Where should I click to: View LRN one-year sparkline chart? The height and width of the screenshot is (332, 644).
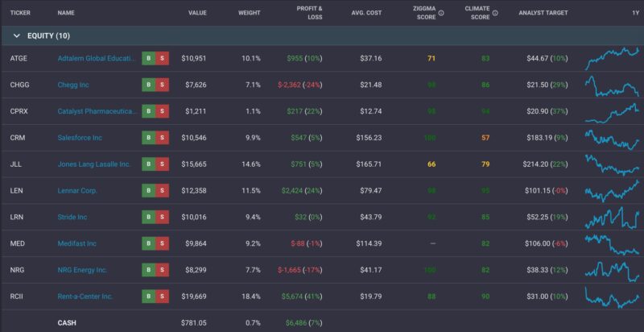coord(612,218)
